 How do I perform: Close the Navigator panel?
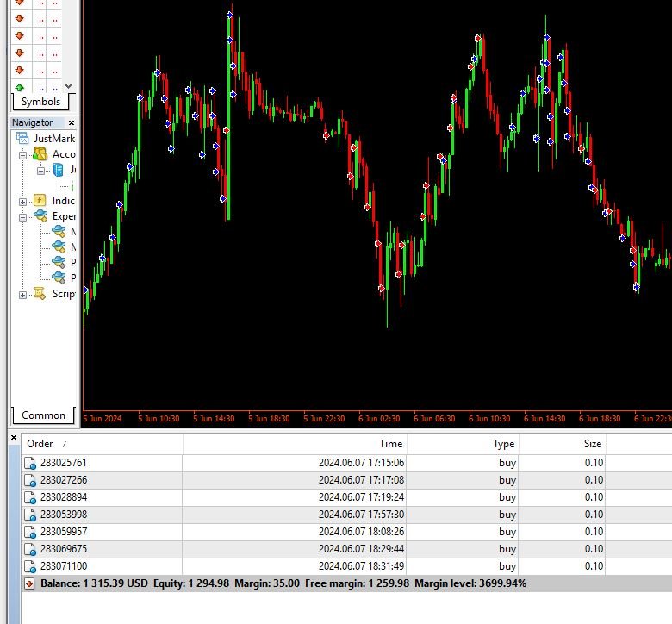(x=72, y=123)
